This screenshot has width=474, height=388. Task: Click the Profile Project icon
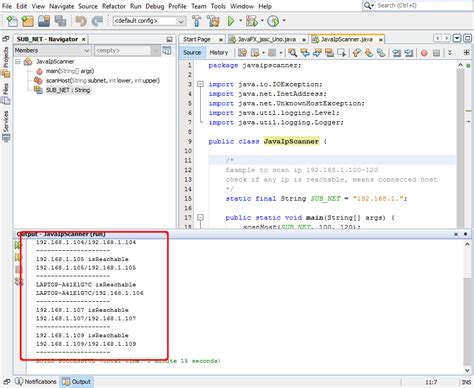pyautogui.click(x=273, y=21)
